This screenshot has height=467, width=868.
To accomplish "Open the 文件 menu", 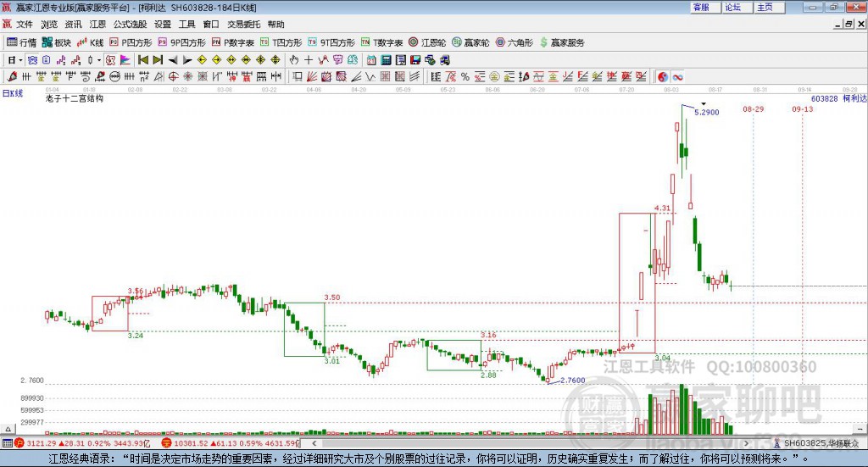I will coord(25,25).
